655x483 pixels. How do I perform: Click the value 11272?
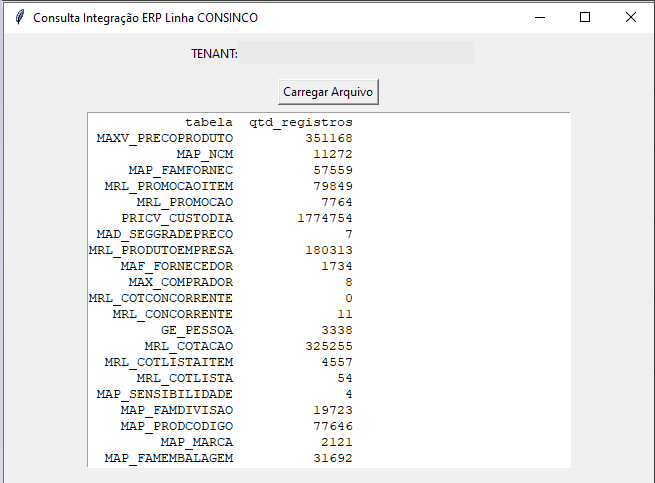[x=333, y=154]
